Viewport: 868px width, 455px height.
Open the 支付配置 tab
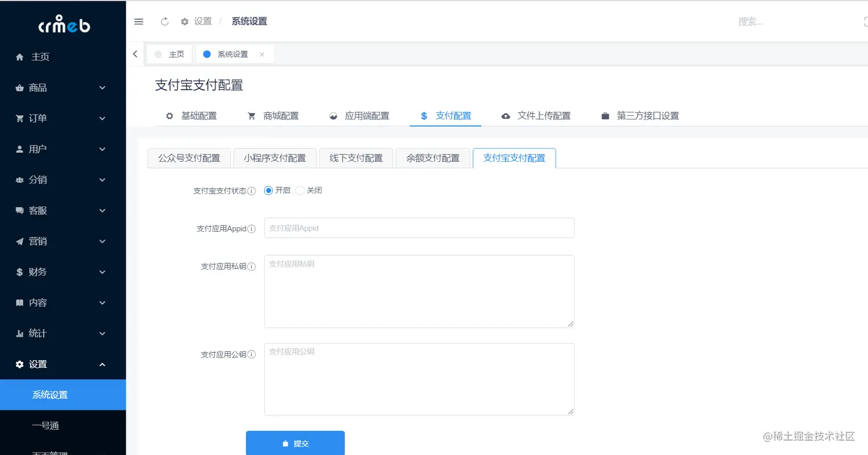point(445,116)
